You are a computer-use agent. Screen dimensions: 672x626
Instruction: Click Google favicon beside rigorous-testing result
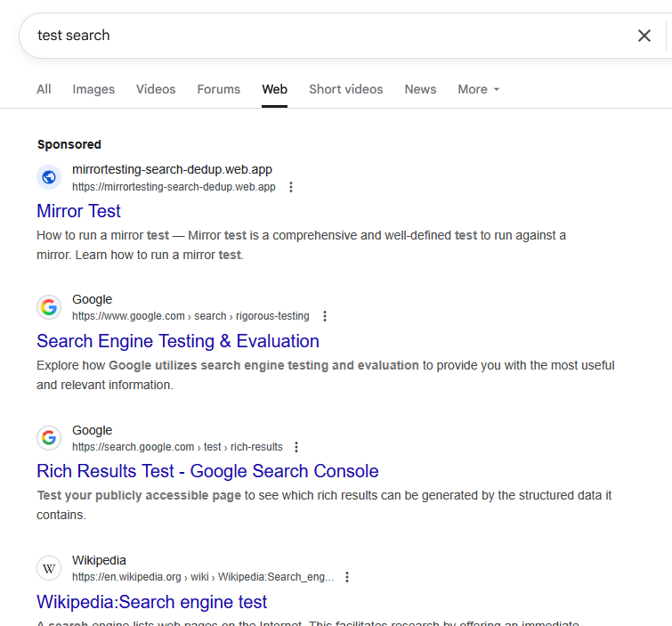(x=49, y=307)
